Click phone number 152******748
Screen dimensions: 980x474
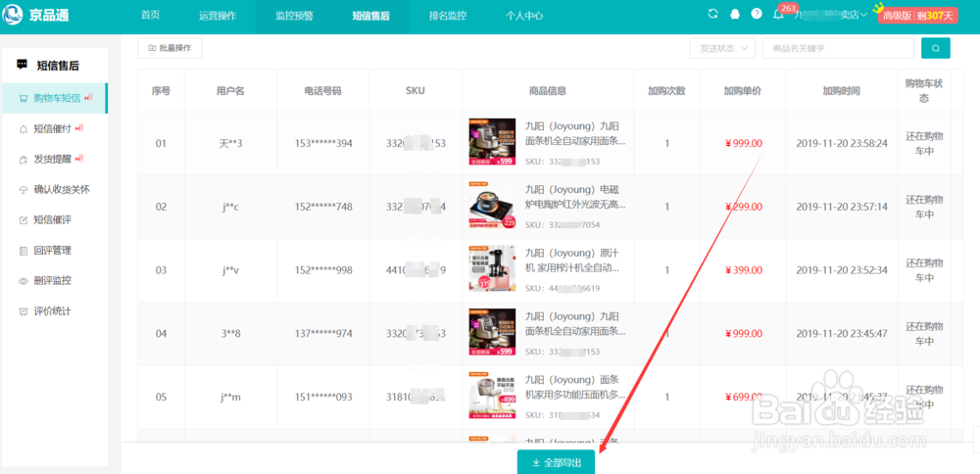point(323,207)
